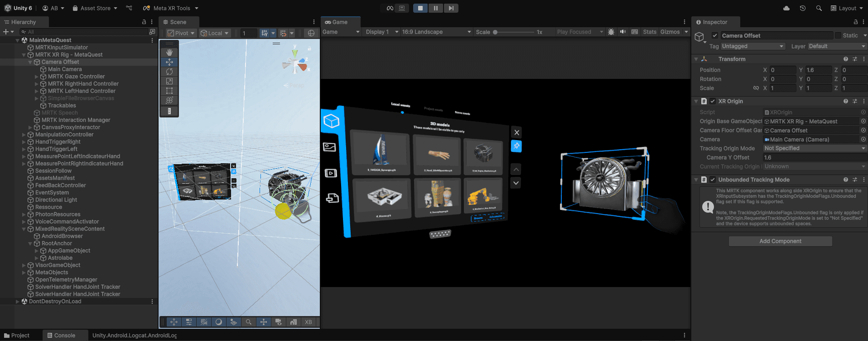The width and height of the screenshot is (868, 341).
Task: Open Unity search magnifier in top bar
Action: pos(819,8)
